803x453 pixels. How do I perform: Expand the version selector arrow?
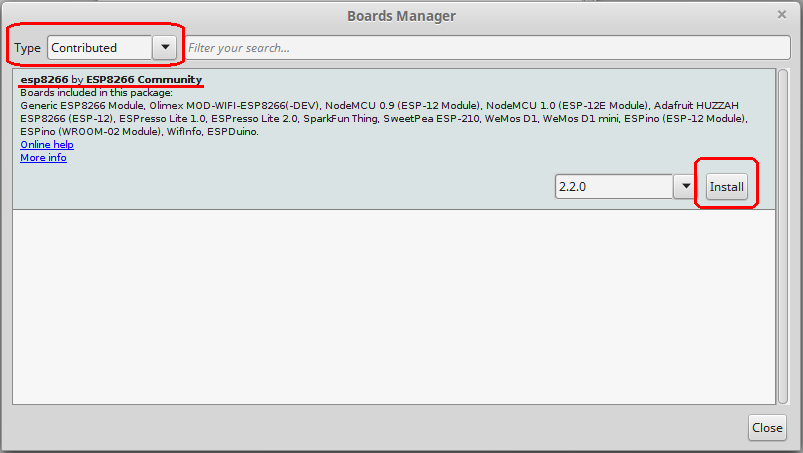point(685,186)
